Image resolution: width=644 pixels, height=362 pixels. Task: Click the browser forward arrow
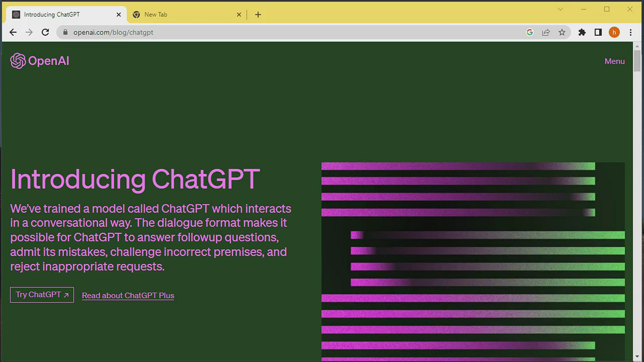(x=29, y=32)
